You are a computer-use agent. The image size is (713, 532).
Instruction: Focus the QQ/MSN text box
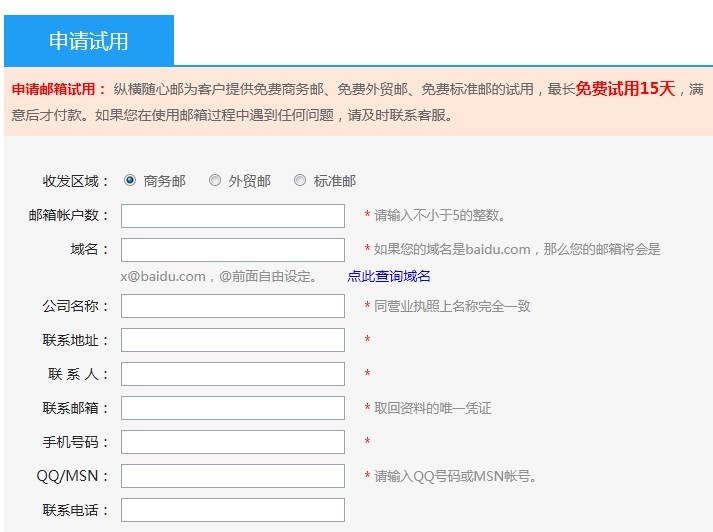(x=232, y=476)
